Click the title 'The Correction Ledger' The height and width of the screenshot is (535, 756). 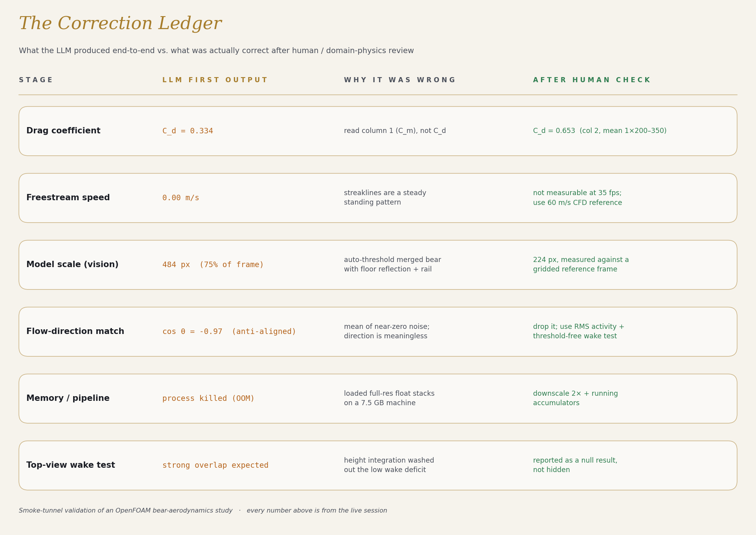pos(120,24)
